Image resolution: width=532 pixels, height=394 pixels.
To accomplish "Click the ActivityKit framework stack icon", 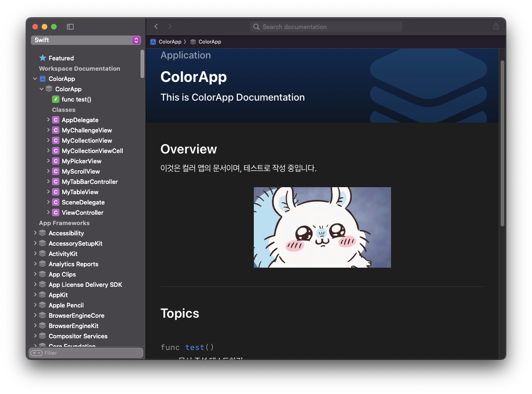I will pyautogui.click(x=43, y=254).
